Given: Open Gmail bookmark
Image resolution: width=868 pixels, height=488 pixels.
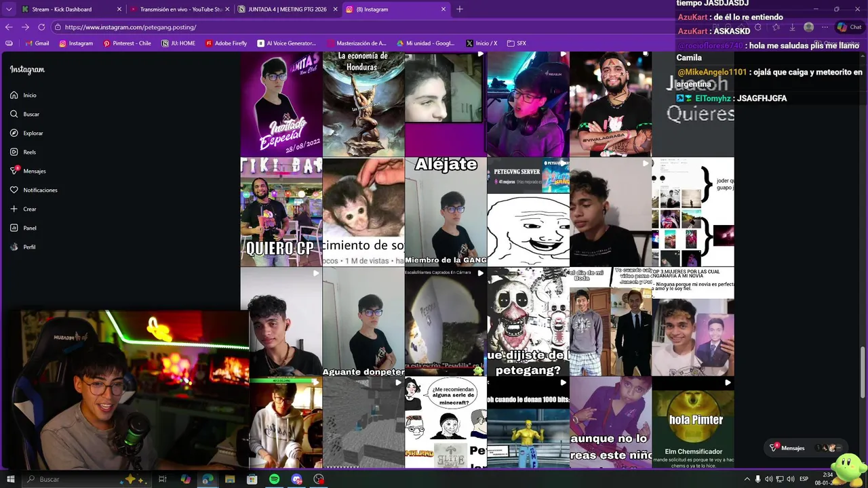Looking at the screenshot, I should (37, 43).
